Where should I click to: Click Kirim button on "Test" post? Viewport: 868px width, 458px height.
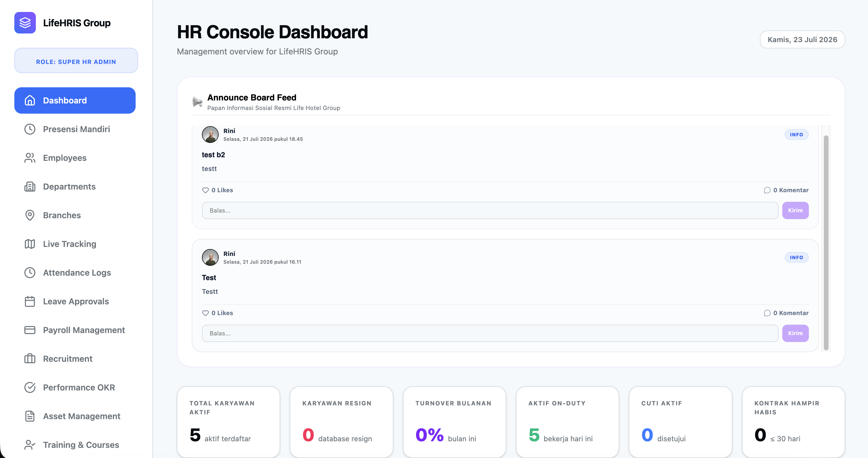pyautogui.click(x=795, y=333)
